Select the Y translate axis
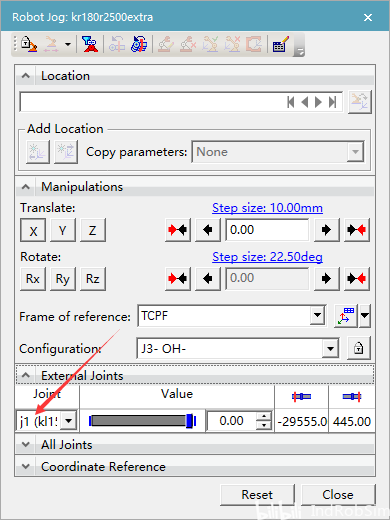The image size is (390, 520). coord(63,230)
